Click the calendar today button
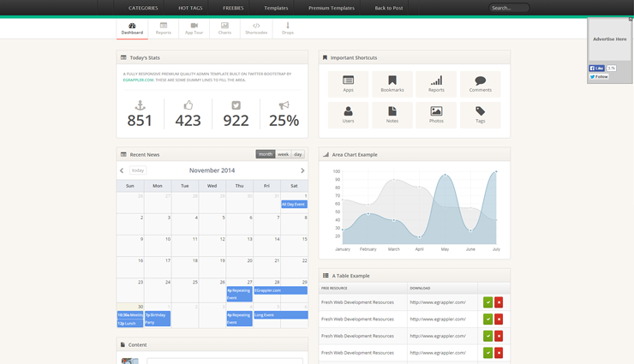This screenshot has width=634, height=364. (138, 170)
